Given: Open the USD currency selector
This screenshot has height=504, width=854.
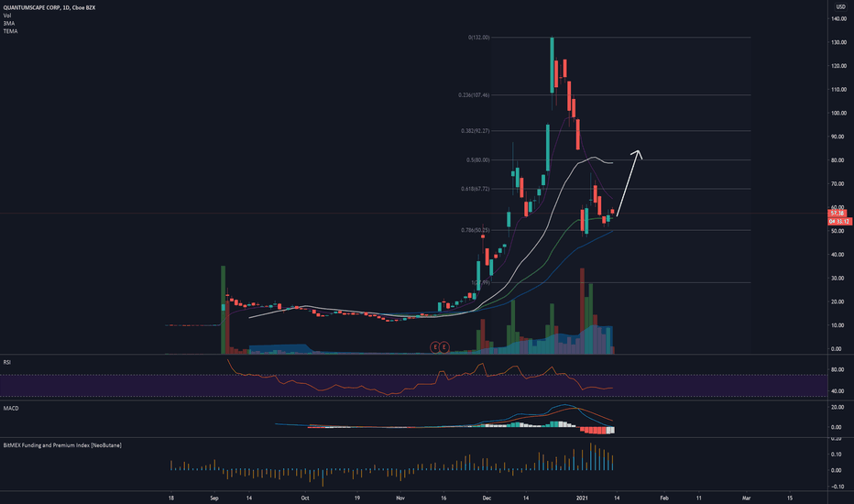Looking at the screenshot, I should pos(840,7).
